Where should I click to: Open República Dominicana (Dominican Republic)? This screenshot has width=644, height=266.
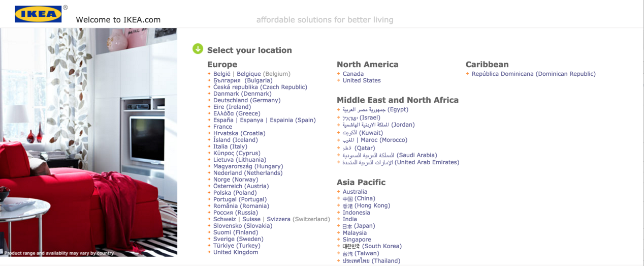534,74
